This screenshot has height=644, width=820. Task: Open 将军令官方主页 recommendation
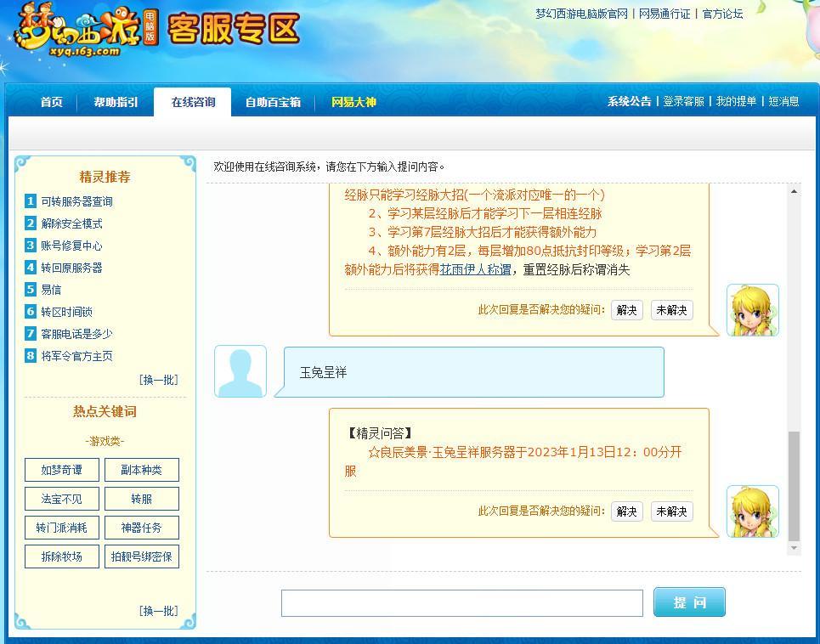click(x=76, y=357)
